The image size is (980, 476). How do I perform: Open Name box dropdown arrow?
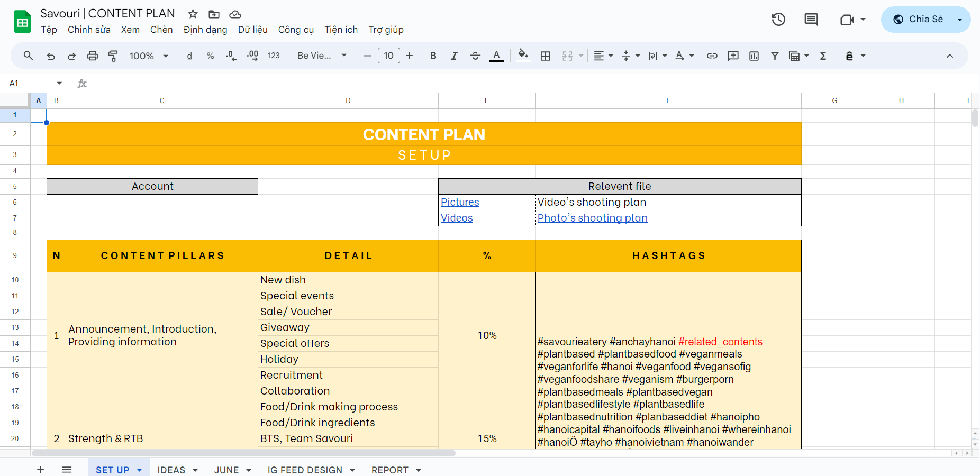pyautogui.click(x=59, y=83)
